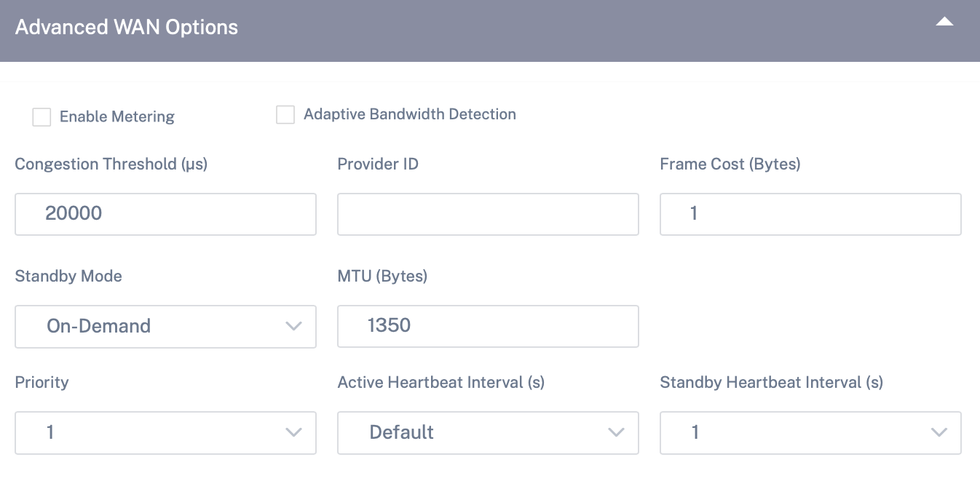
Task: Enable the Metering checkbox
Action: 42,117
